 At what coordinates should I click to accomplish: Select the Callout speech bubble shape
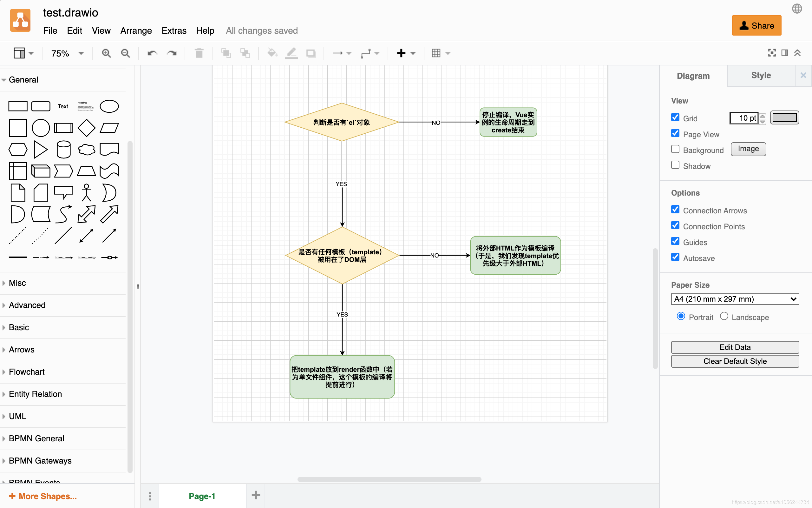pos(63,192)
